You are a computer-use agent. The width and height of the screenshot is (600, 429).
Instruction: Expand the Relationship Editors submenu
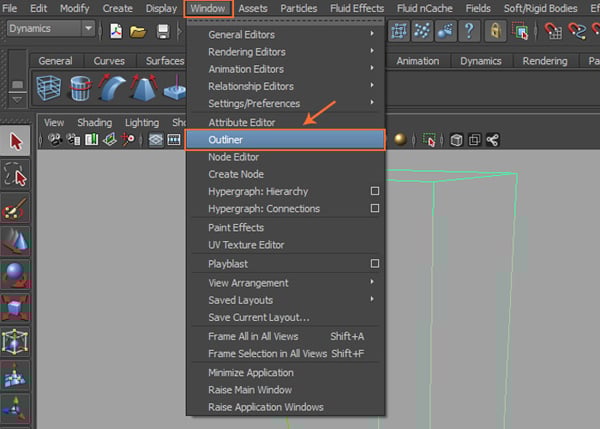click(x=285, y=86)
